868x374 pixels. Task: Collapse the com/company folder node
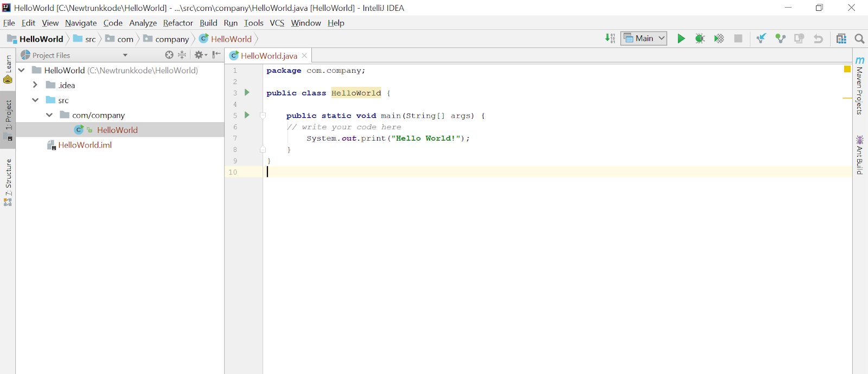pyautogui.click(x=49, y=115)
